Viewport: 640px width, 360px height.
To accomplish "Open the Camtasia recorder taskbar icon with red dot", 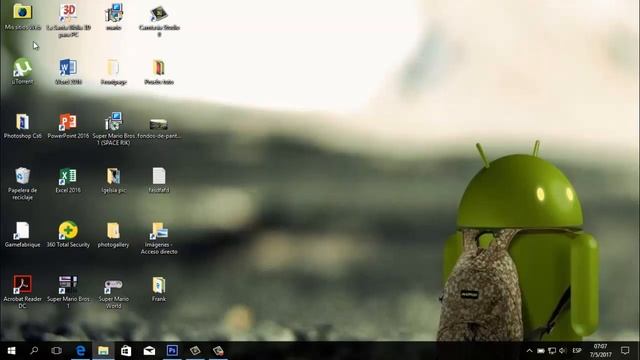I will coord(218,351).
